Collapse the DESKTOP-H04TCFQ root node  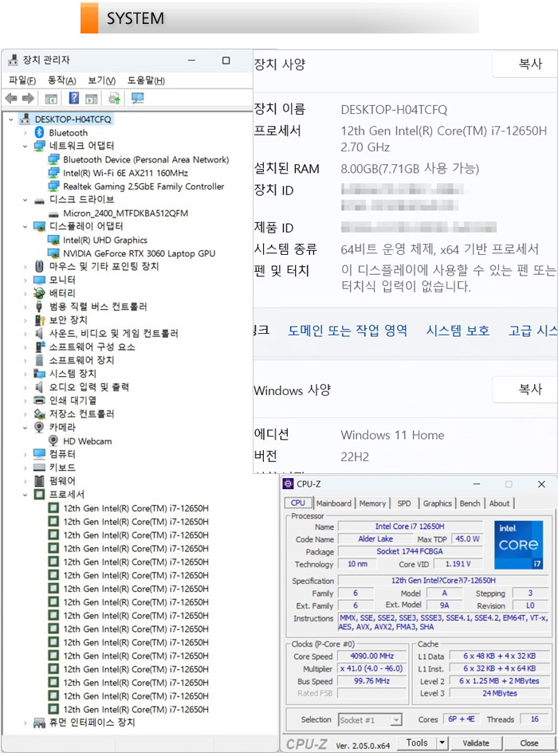click(x=11, y=119)
